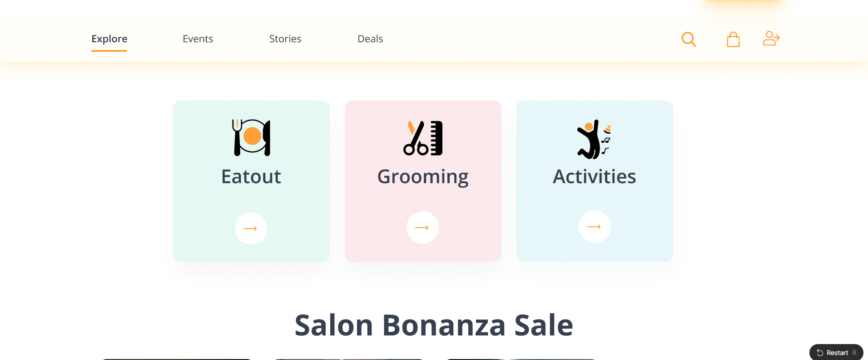The image size is (868, 360).
Task: Open the shopping bag icon
Action: [733, 39]
